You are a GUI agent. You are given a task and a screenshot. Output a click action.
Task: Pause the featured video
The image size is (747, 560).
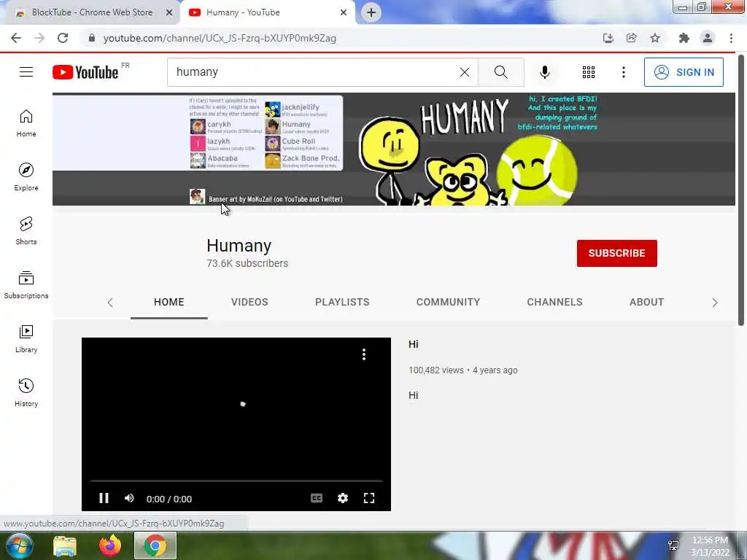[104, 498]
